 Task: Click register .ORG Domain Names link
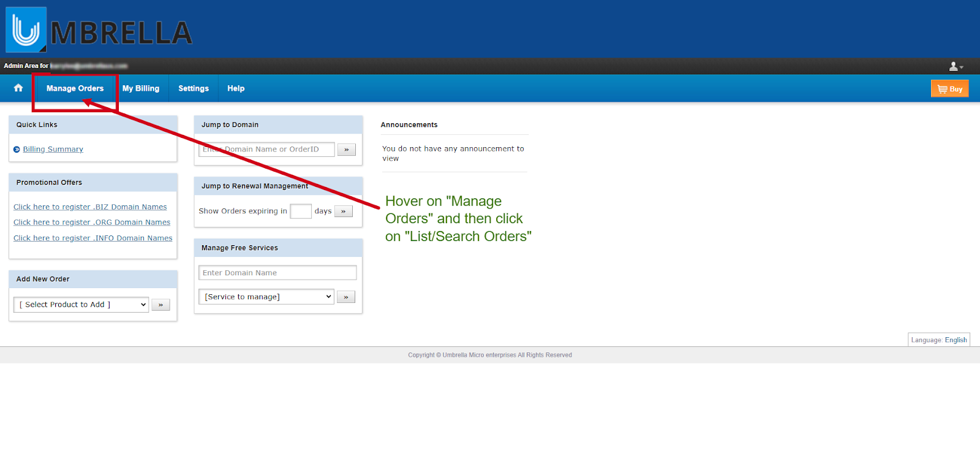[92, 223]
